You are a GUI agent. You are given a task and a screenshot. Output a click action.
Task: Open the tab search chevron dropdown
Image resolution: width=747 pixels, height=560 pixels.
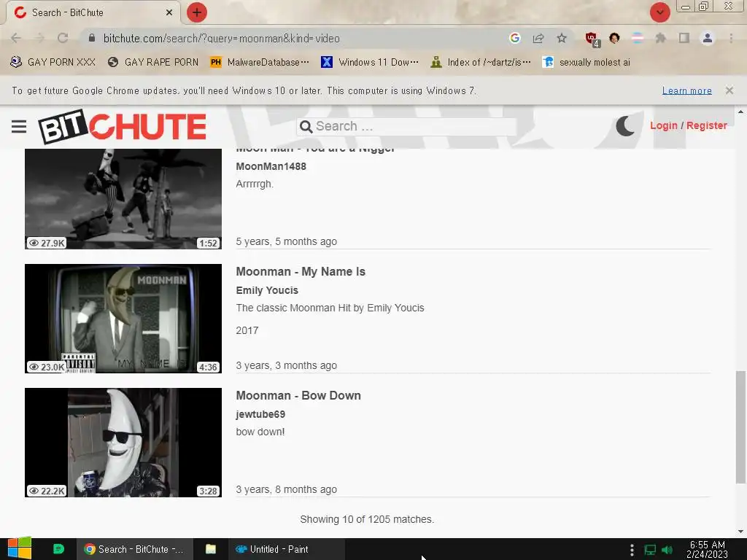[659, 12]
